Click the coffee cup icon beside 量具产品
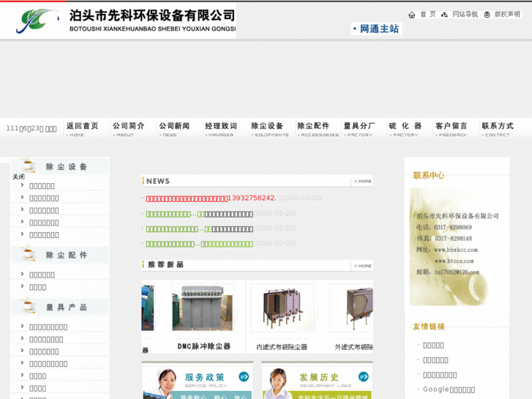532x399 pixels. click(x=29, y=307)
